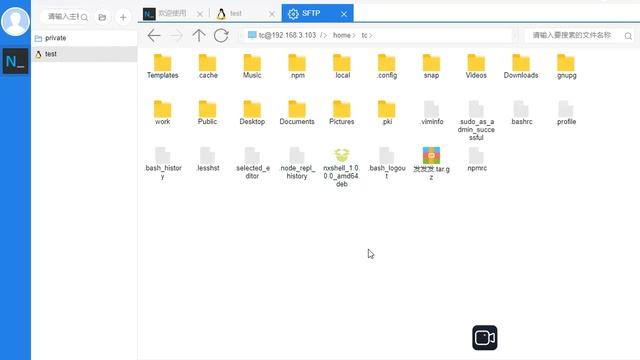Open the Documents folder
Image resolution: width=640 pixels, height=360 pixels.
point(297,113)
